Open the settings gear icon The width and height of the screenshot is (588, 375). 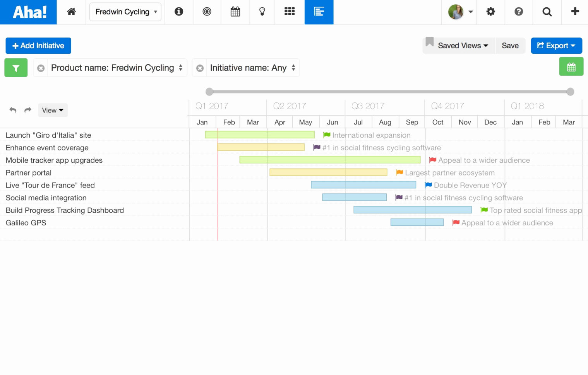click(x=490, y=12)
